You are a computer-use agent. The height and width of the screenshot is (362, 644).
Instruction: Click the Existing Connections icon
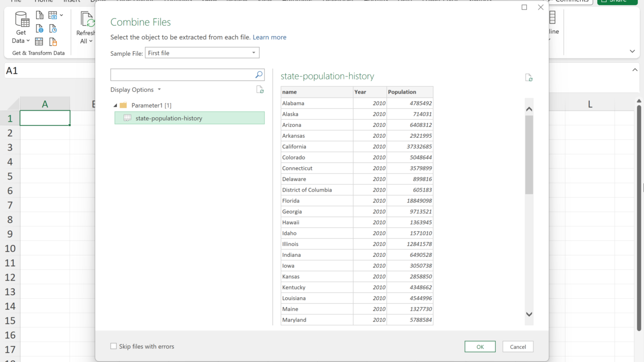click(53, 42)
